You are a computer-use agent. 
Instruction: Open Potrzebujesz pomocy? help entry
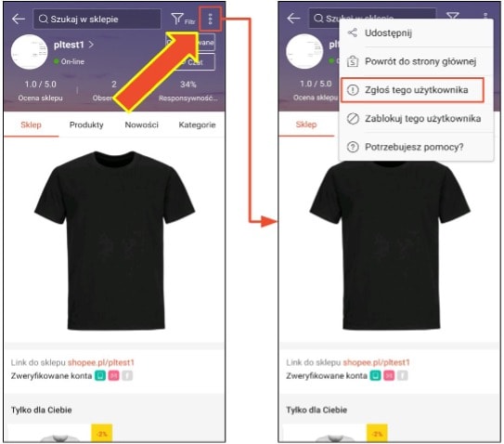click(x=416, y=147)
